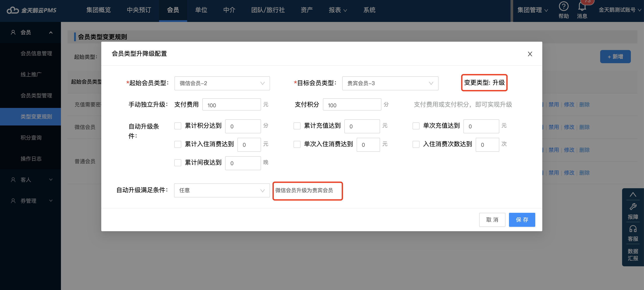The height and width of the screenshot is (290, 644).
Task: Click 修改 in the 充值需要密 row
Action: click(569, 105)
